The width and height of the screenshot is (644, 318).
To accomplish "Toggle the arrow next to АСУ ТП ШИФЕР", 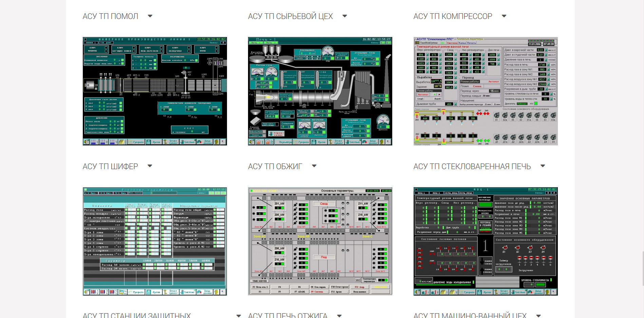I will click(150, 166).
